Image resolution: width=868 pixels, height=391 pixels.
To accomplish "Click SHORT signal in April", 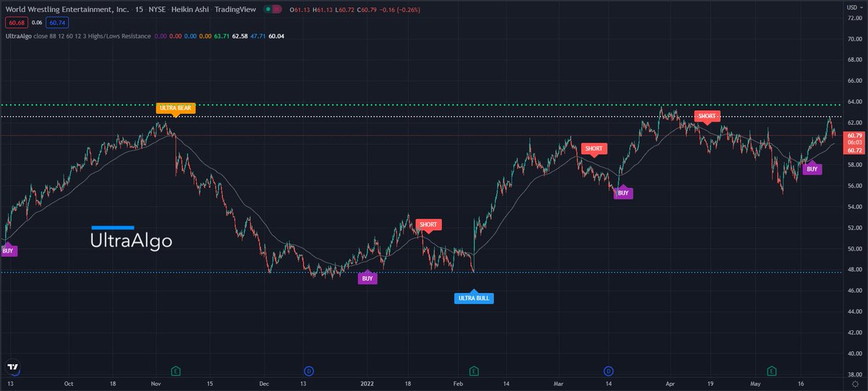I will [x=707, y=116].
